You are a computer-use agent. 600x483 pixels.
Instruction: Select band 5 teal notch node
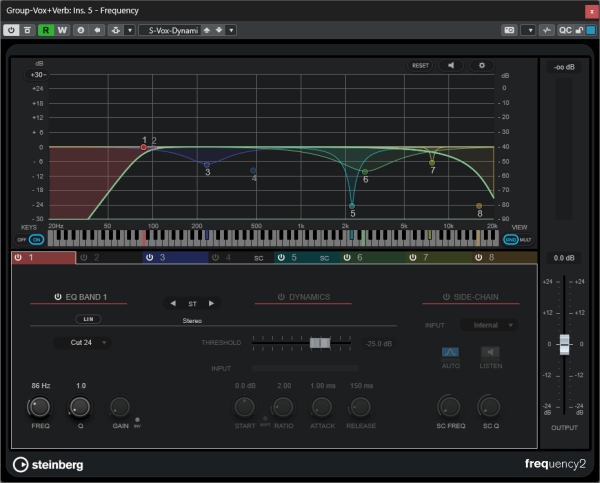tap(352, 206)
